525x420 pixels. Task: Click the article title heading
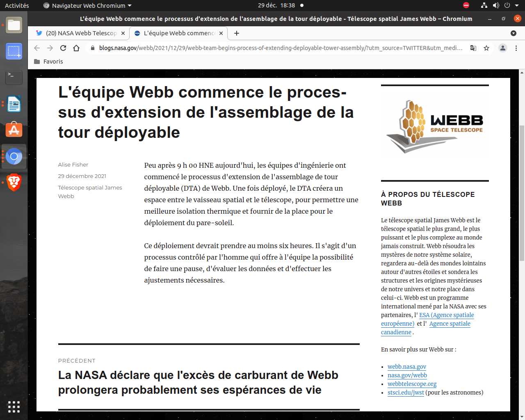pos(206,112)
